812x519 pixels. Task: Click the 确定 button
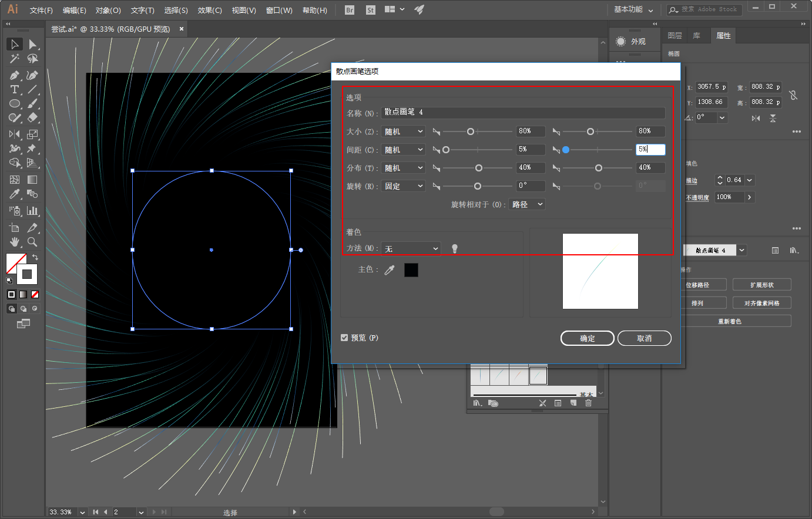pyautogui.click(x=587, y=338)
